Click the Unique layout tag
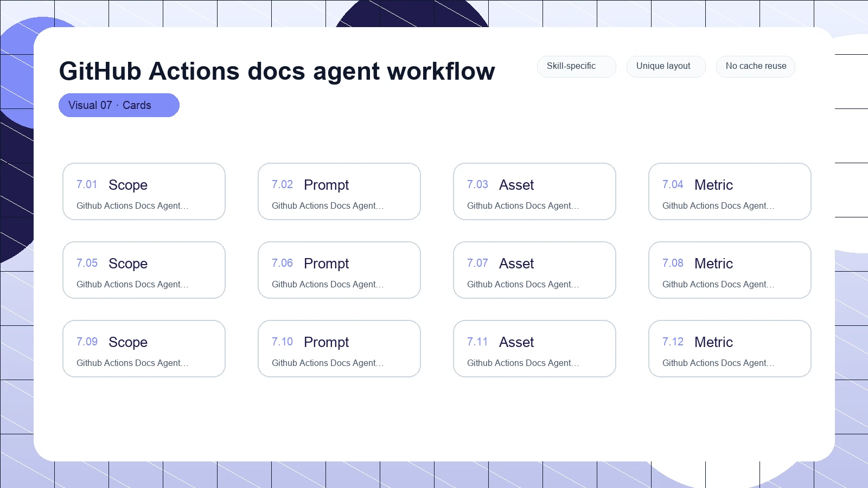This screenshot has height=488, width=868. click(x=666, y=66)
